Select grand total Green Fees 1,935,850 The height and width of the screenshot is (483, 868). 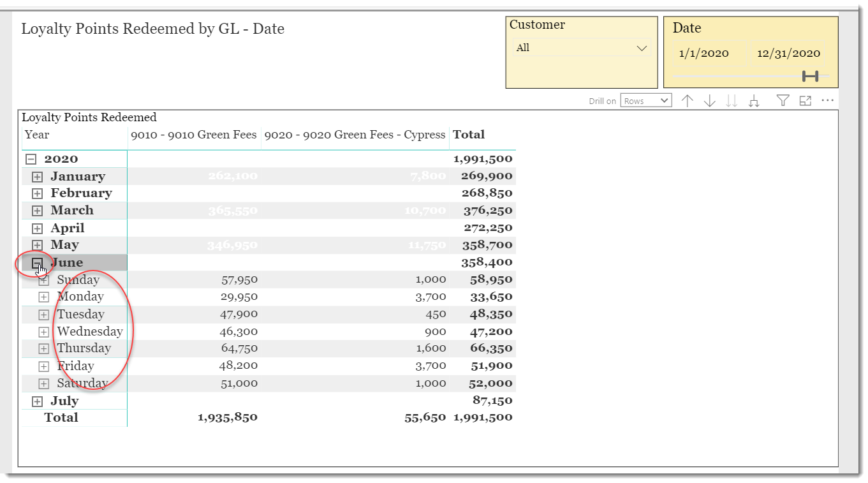[x=228, y=417]
